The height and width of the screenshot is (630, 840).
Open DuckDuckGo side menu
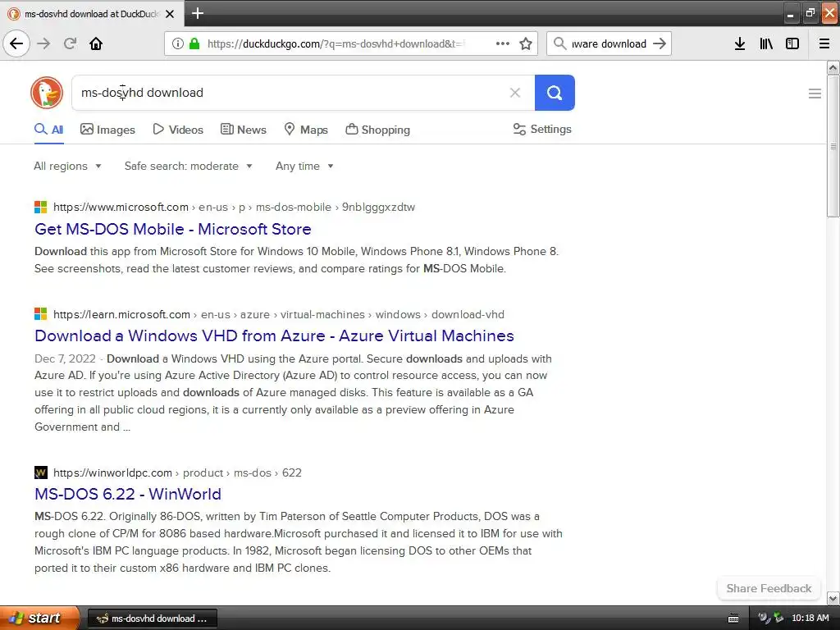(x=815, y=94)
